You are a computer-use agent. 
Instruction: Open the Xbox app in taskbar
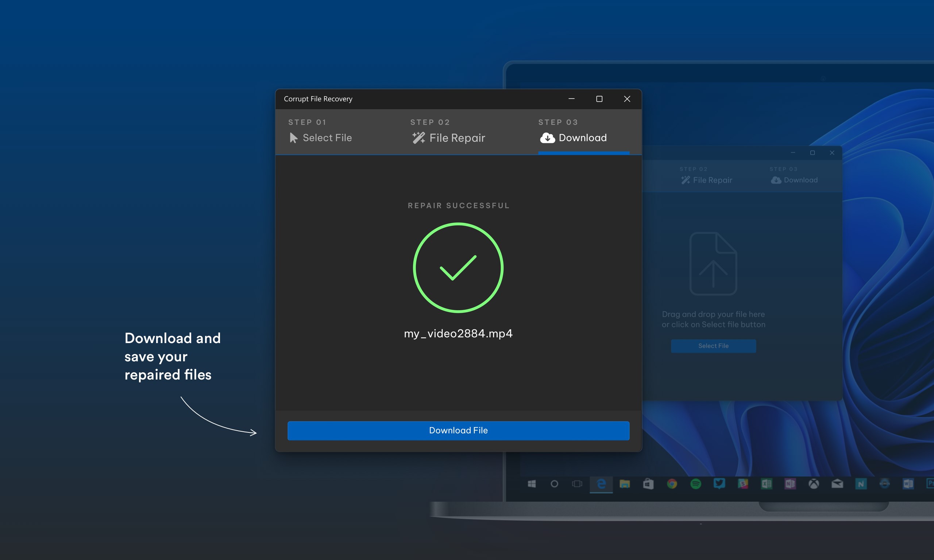[x=814, y=484]
